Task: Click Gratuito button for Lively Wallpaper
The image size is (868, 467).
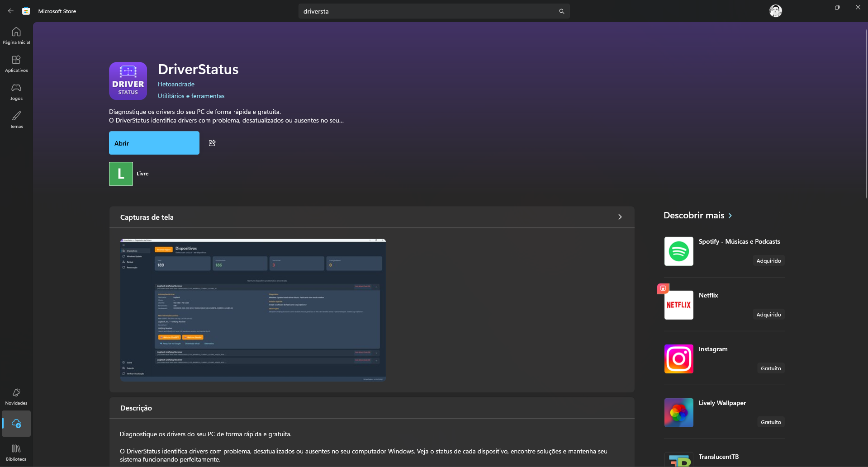Action: click(x=771, y=422)
